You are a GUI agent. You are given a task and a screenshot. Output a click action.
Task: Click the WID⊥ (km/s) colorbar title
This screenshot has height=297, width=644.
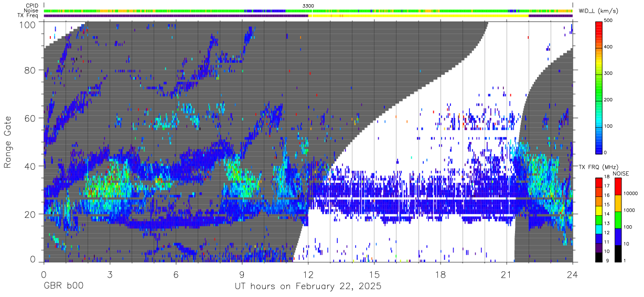[598, 11]
